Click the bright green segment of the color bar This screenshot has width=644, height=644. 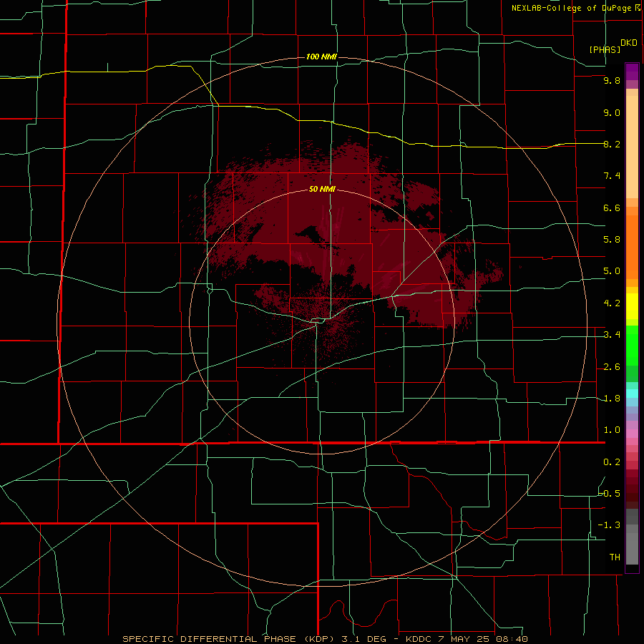632,346
